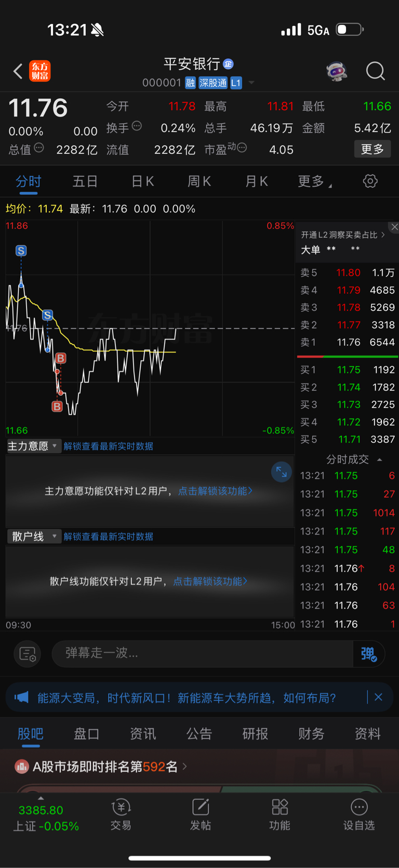
Task: Tap the 融 margin badge
Action: 190,83
